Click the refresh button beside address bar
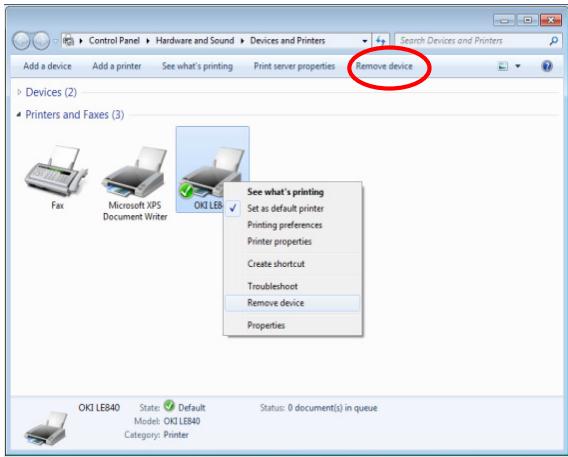 click(x=380, y=41)
